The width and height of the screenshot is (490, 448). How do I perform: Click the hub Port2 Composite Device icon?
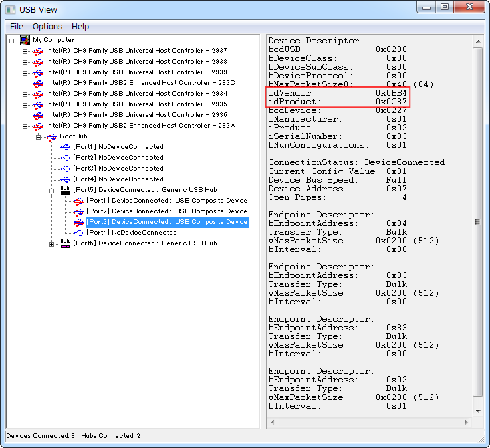click(x=78, y=211)
